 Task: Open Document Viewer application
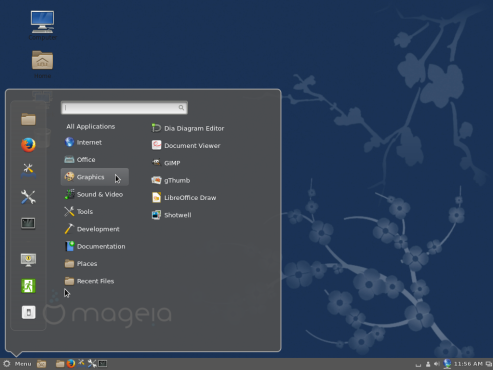186,146
